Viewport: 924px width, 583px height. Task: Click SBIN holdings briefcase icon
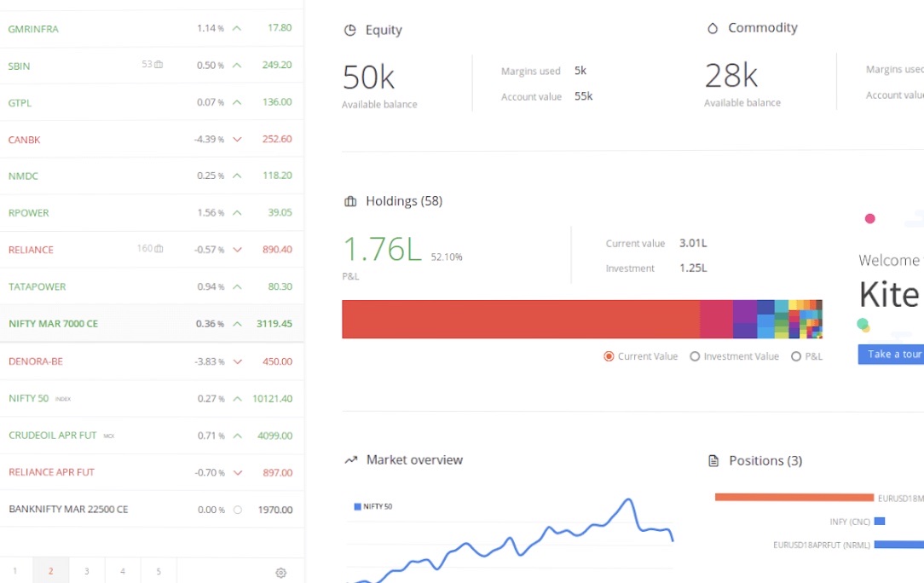pos(159,64)
